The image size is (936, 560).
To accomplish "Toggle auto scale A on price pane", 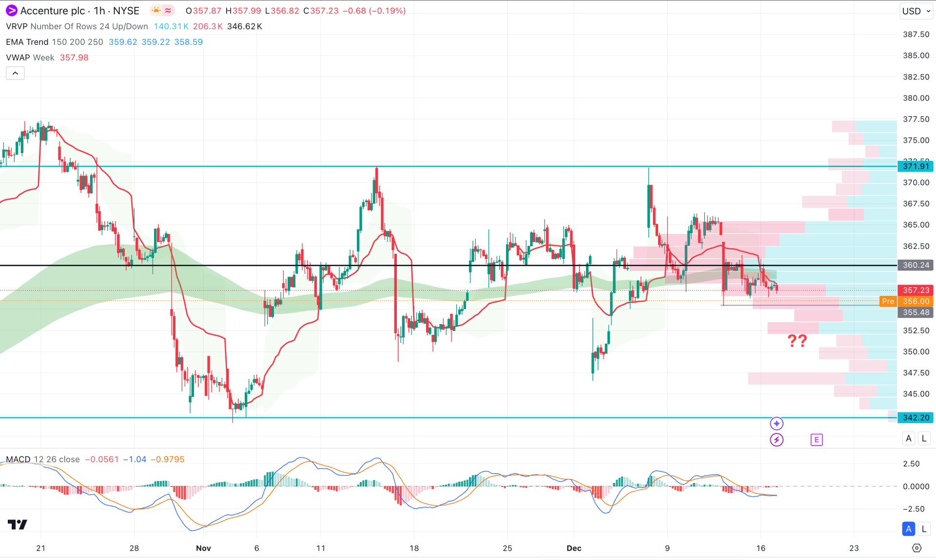I will click(908, 438).
